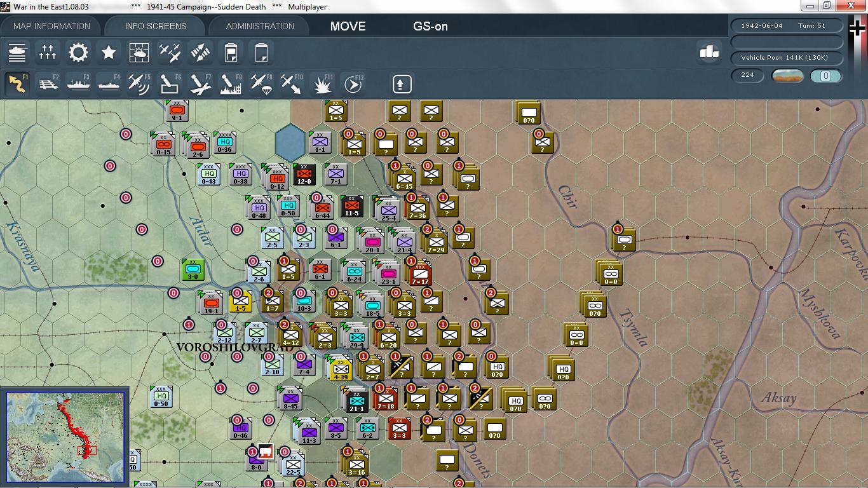868x488 pixels.
Task: Select the purple 8-45 unit counter
Action: (x=290, y=398)
